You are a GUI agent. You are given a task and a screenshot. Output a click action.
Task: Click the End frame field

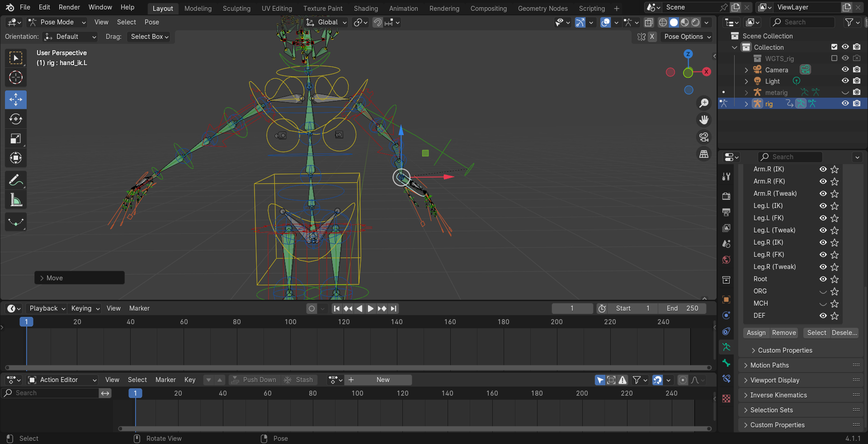tap(682, 308)
